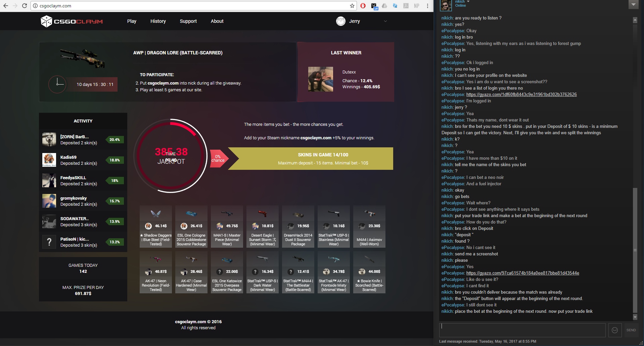
Task: Open the Jerry account dropdown chevron
Action: (385, 21)
